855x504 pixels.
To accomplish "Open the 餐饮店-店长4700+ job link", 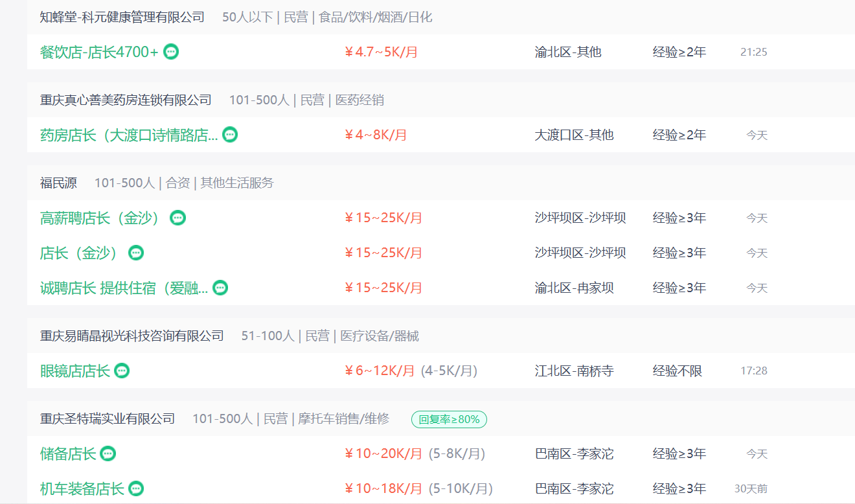I will tap(99, 52).
